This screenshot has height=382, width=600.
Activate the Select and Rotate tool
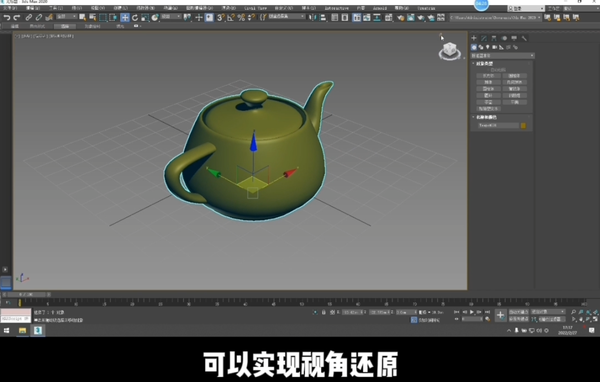coord(135,17)
